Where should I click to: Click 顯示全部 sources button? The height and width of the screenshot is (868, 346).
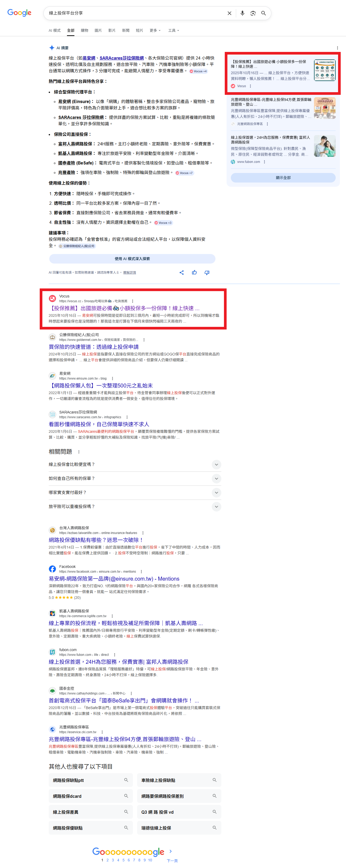point(283,177)
